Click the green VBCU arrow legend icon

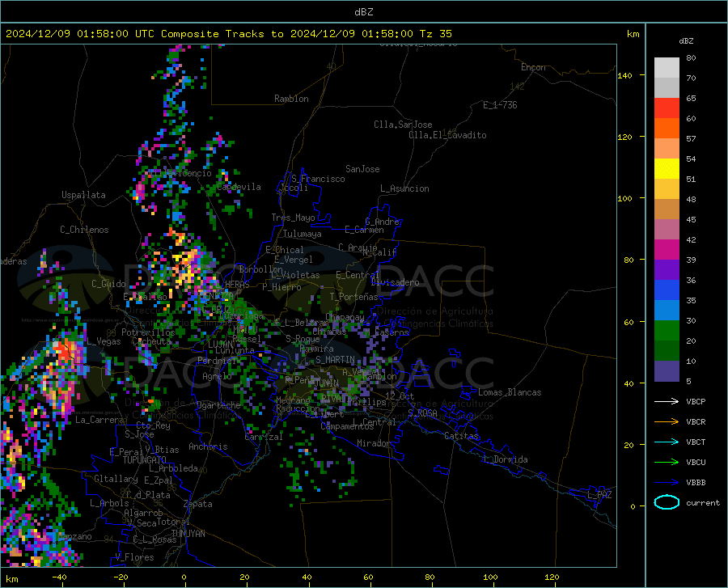(667, 462)
